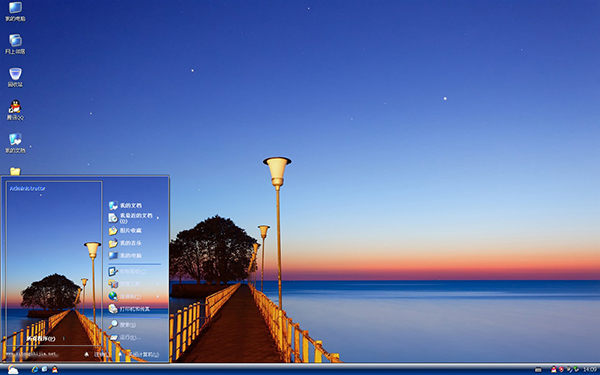Expand the 连接到 connect-to submenu in the Start menu

134,297
